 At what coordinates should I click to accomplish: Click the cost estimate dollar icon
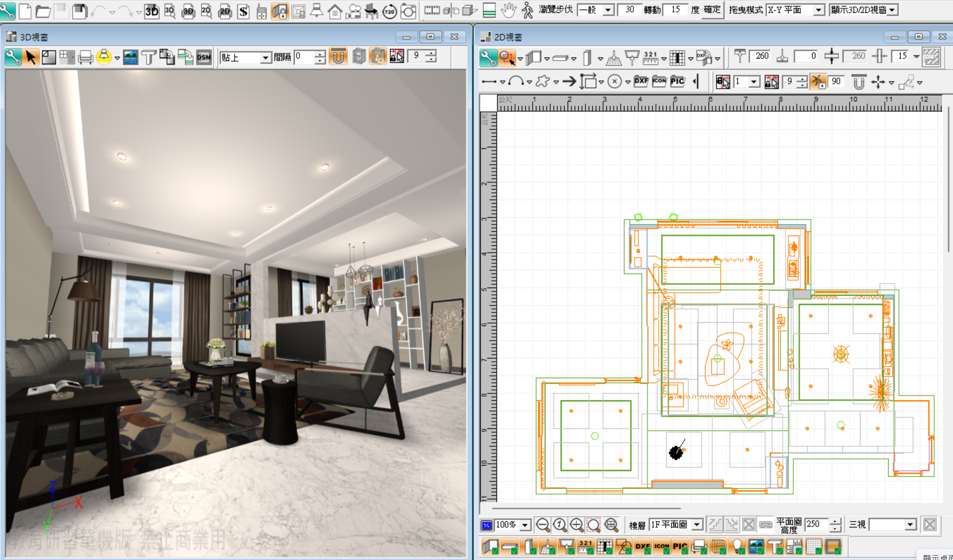click(x=243, y=11)
